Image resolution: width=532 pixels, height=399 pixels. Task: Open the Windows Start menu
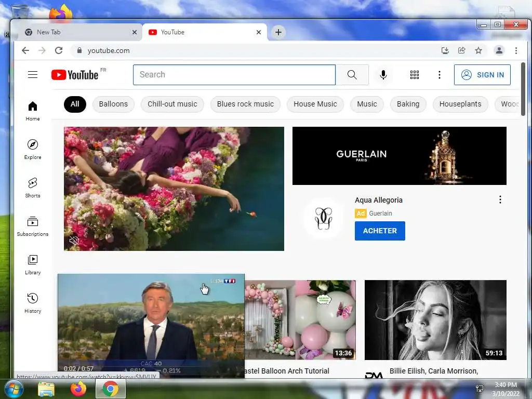tap(14, 389)
